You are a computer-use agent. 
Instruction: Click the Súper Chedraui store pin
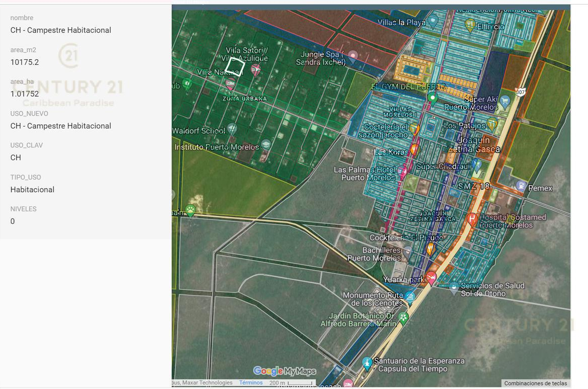(476, 165)
